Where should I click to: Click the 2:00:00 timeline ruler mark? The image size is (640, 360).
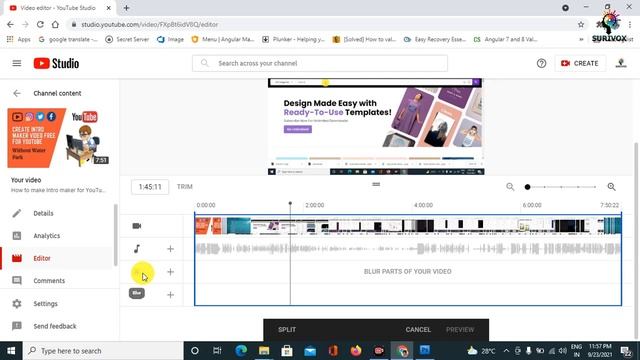314,205
